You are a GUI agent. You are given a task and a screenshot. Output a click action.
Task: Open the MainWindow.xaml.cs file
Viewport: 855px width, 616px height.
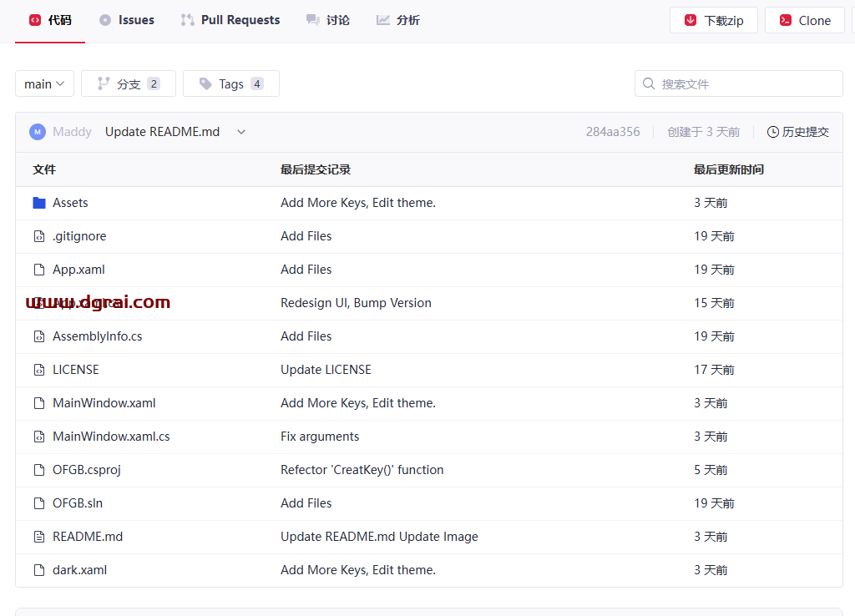[x=111, y=436]
